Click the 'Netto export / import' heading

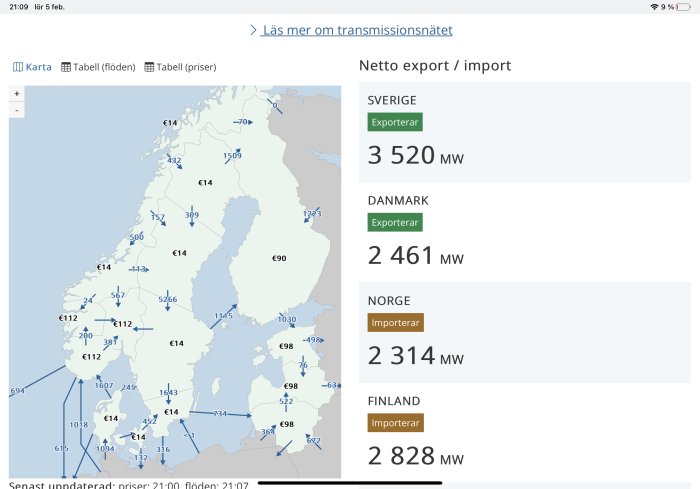[x=435, y=66]
